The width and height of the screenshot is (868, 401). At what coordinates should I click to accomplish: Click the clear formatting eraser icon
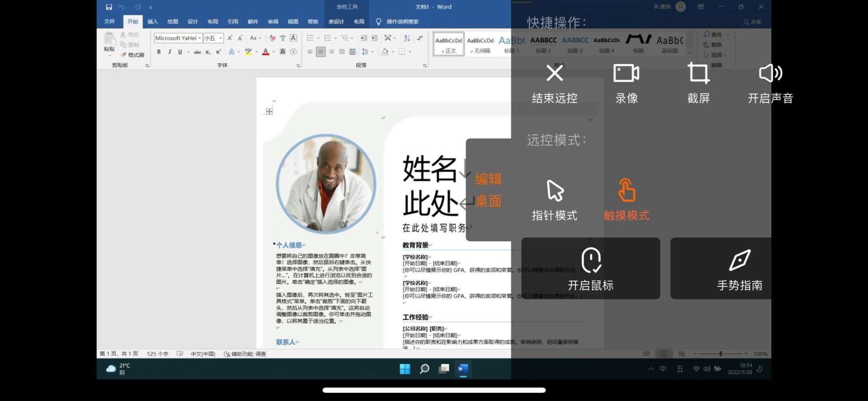(x=272, y=38)
